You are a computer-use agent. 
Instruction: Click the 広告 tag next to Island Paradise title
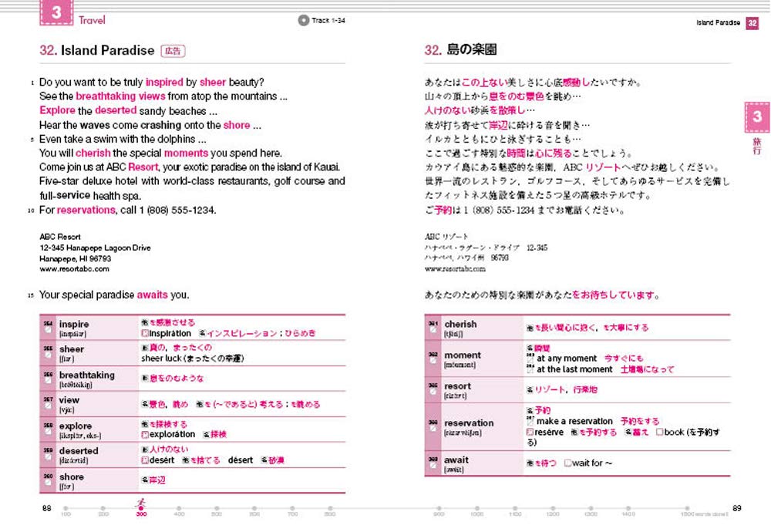point(173,51)
